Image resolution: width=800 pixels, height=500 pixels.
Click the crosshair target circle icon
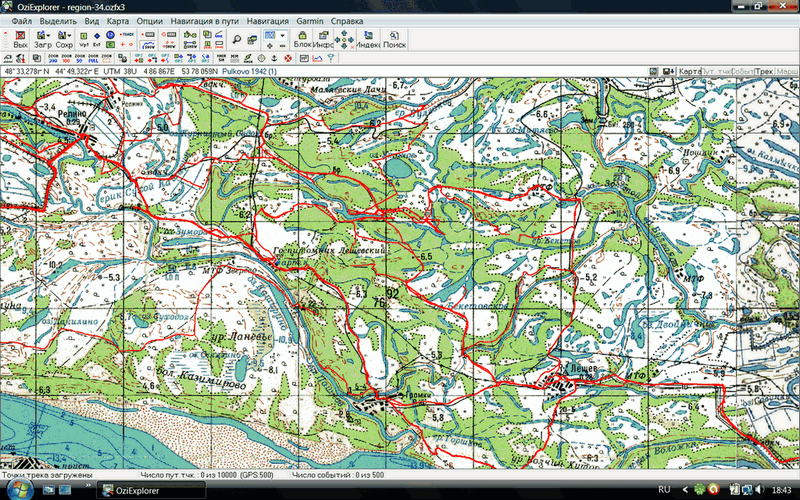[x=261, y=58]
